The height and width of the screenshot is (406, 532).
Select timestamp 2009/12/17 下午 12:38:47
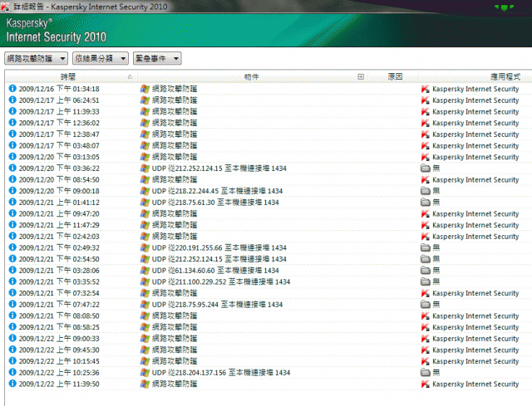pyautogui.click(x=59, y=135)
